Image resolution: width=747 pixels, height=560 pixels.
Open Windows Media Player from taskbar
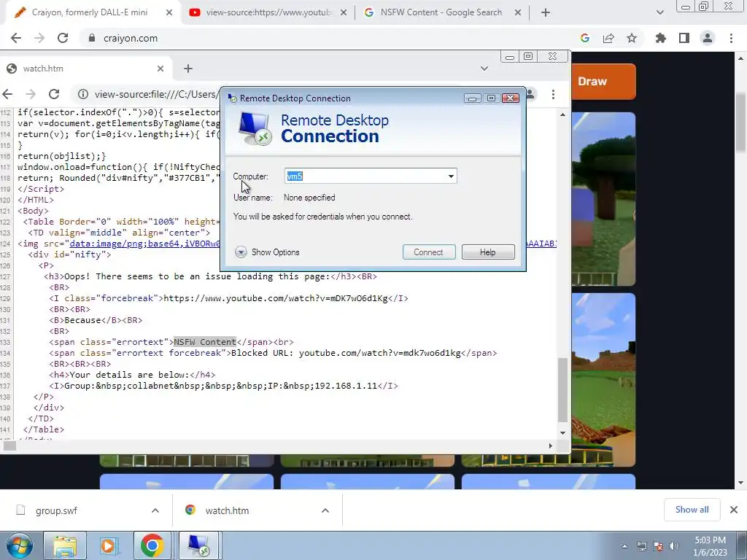click(109, 545)
